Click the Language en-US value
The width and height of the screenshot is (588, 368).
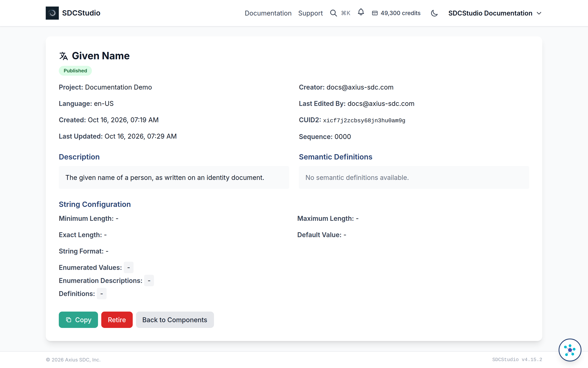pos(104,103)
